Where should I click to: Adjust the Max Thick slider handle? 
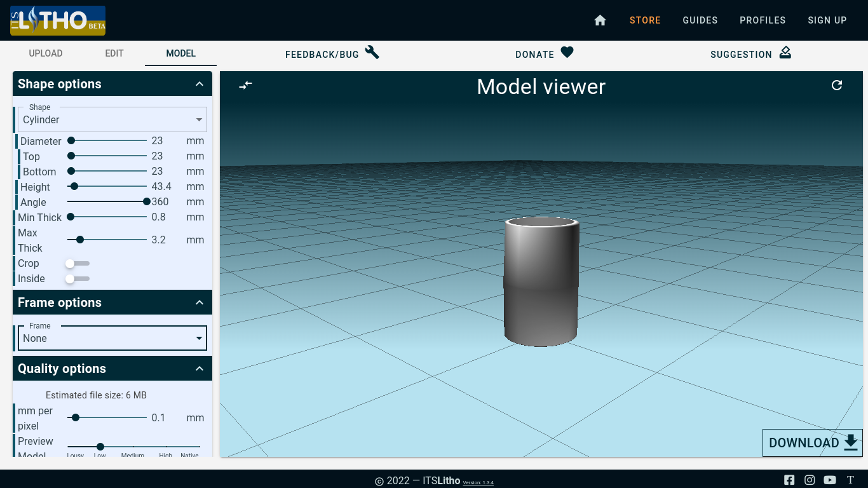point(80,240)
